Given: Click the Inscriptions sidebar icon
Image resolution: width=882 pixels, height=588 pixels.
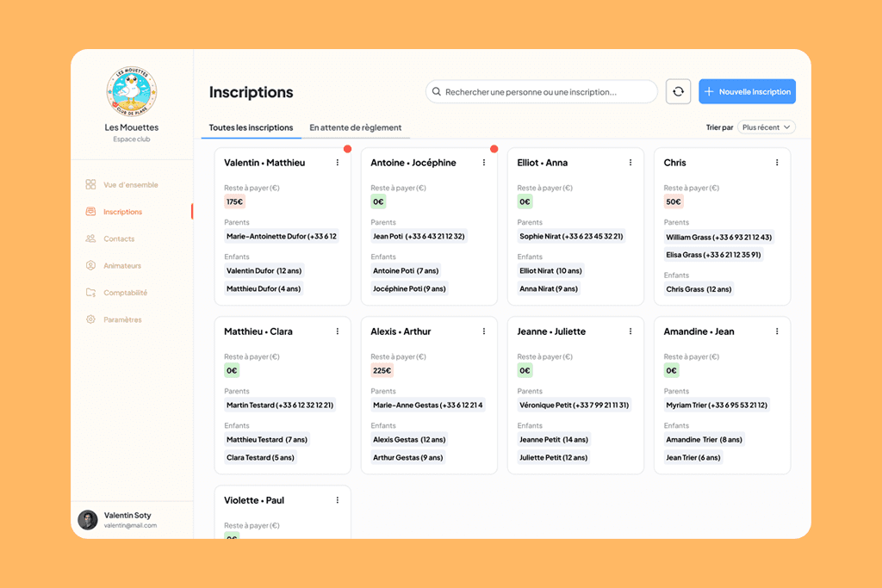Looking at the screenshot, I should point(90,212).
